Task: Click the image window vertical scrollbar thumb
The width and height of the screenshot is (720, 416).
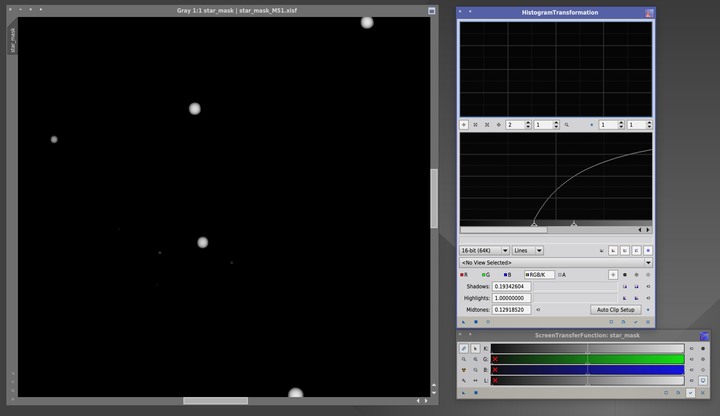Action: (x=434, y=198)
